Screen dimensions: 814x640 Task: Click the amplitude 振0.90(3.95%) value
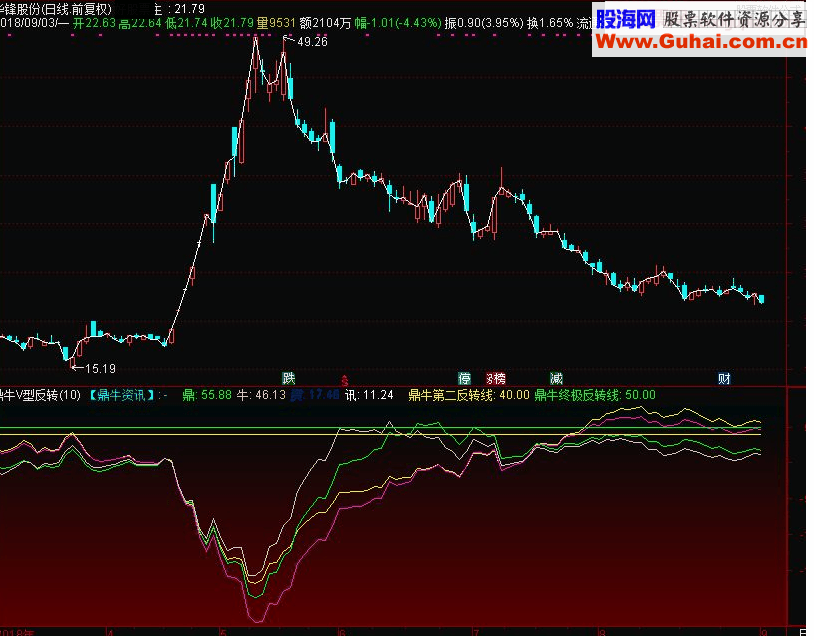[484, 23]
